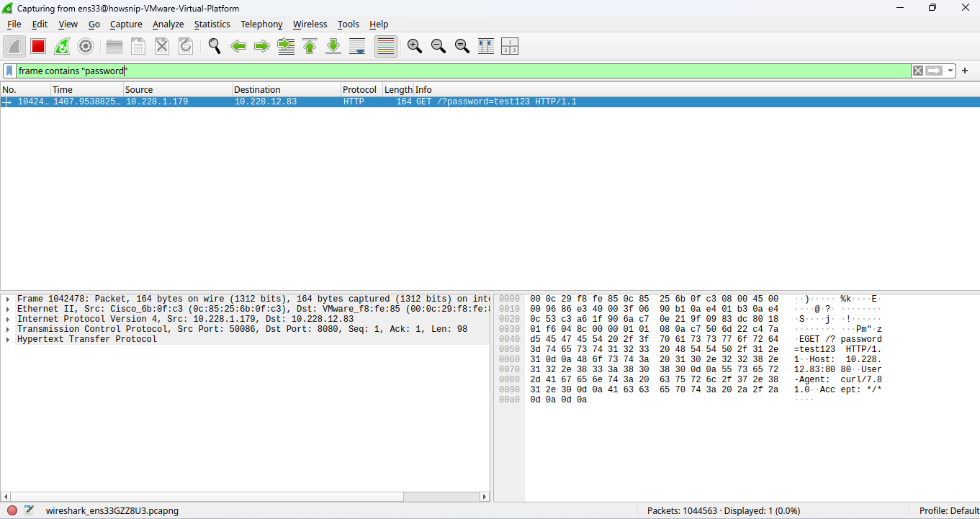Open the Capture menu

pyautogui.click(x=126, y=24)
